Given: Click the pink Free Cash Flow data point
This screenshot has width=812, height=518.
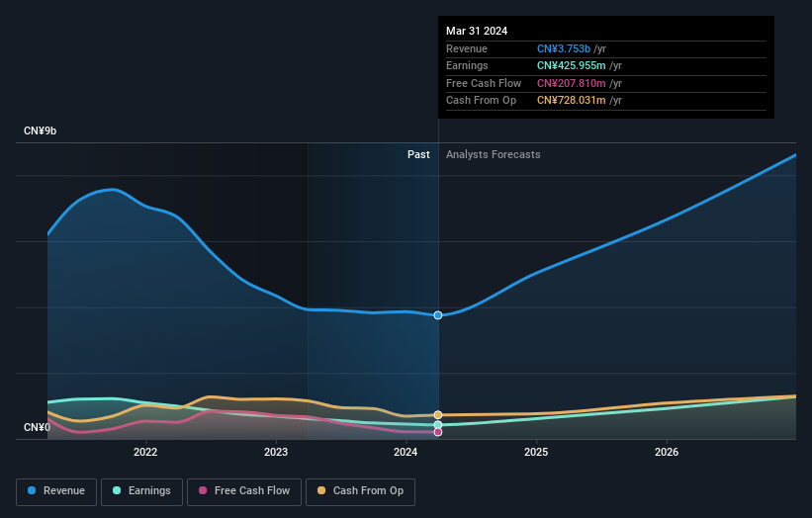Looking at the screenshot, I should 438,432.
